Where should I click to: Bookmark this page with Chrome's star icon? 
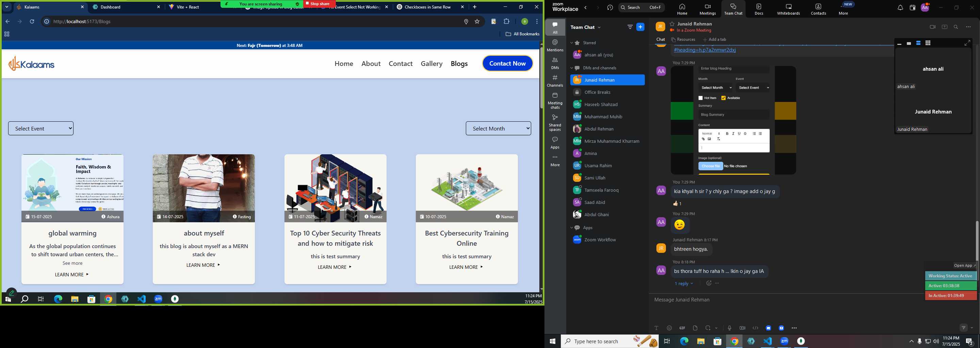click(477, 22)
